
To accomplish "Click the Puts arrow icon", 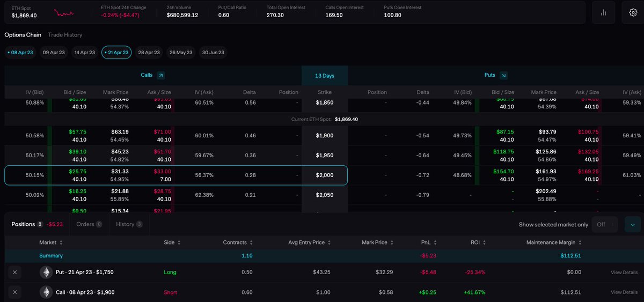I will [x=503, y=76].
